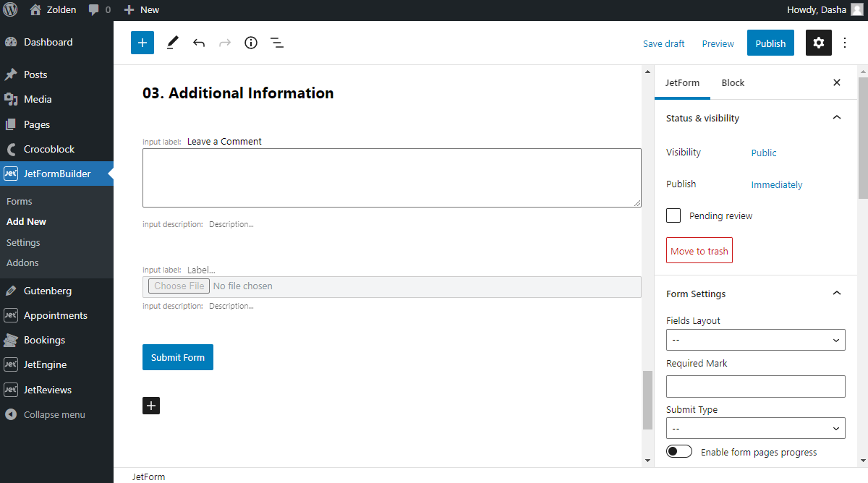Open the Submit Type dropdown
Screen dimensions: 868x483
(x=755, y=428)
